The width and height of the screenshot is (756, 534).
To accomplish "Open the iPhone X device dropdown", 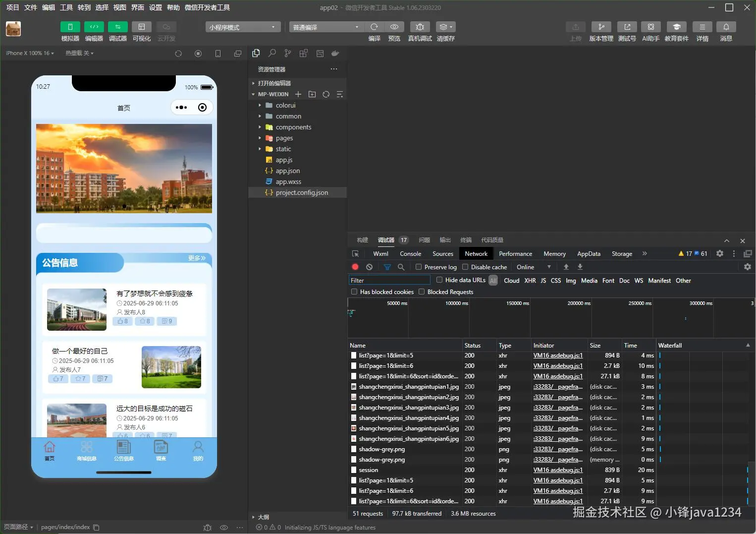I will [x=30, y=53].
